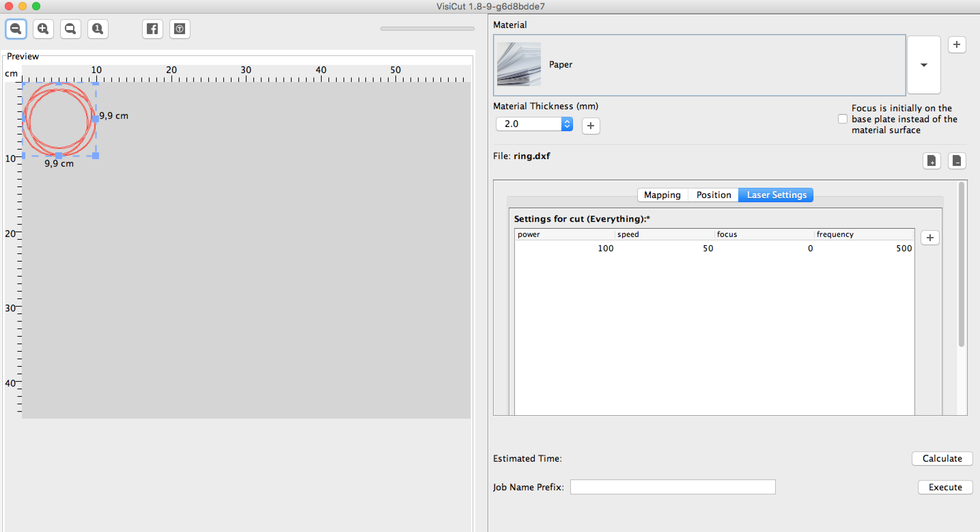Screen dimensions: 980x532
Task: Open the Material dropdown selector
Action: [925, 64]
